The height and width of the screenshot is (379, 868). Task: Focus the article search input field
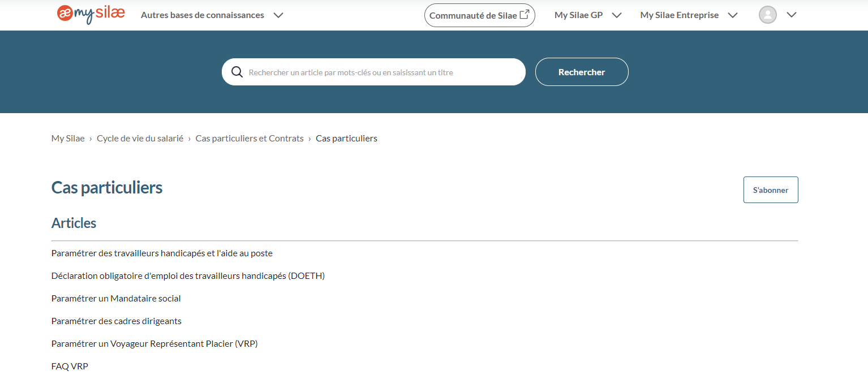click(379, 72)
